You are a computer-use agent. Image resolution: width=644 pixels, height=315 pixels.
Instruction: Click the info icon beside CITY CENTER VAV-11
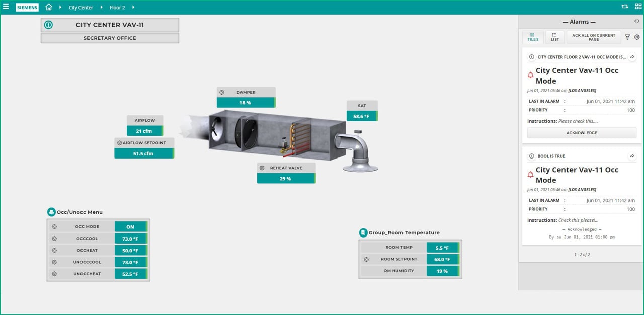(48, 24)
